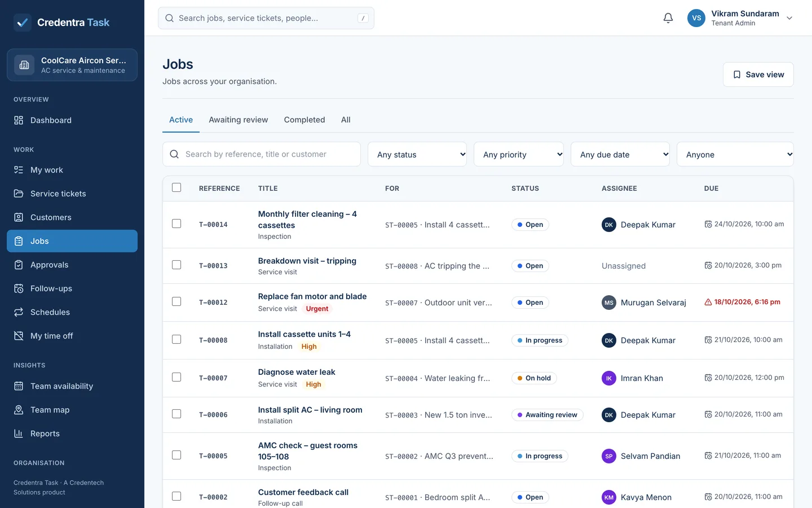The width and height of the screenshot is (812, 508).
Task: Select the checkbox for job T-00014
Action: [176, 224]
